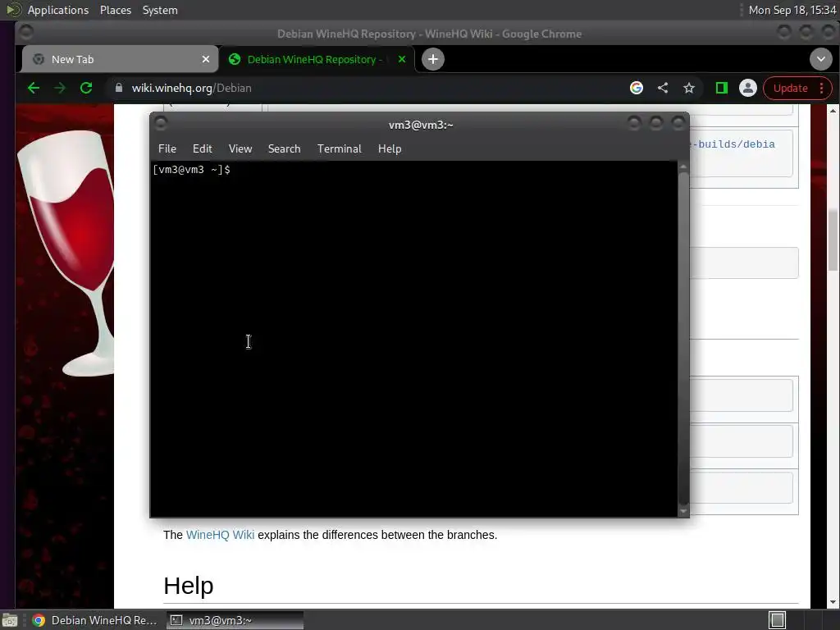This screenshot has height=630, width=840.
Task: Click the WineHQ wine glass logo
Action: point(67,252)
